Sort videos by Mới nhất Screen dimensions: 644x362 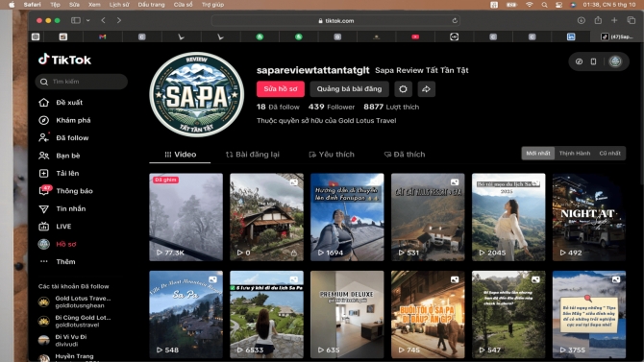pyautogui.click(x=538, y=153)
